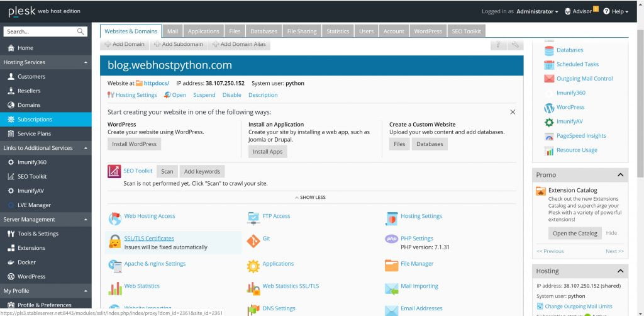Screen dimensions: 644x316
Task: Collapse the Hosting Services section
Action: [86, 62]
